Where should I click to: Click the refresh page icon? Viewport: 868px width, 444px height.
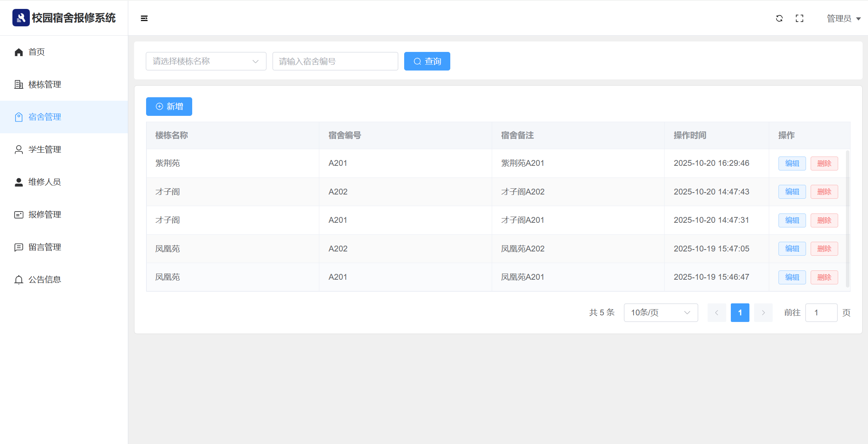click(779, 18)
